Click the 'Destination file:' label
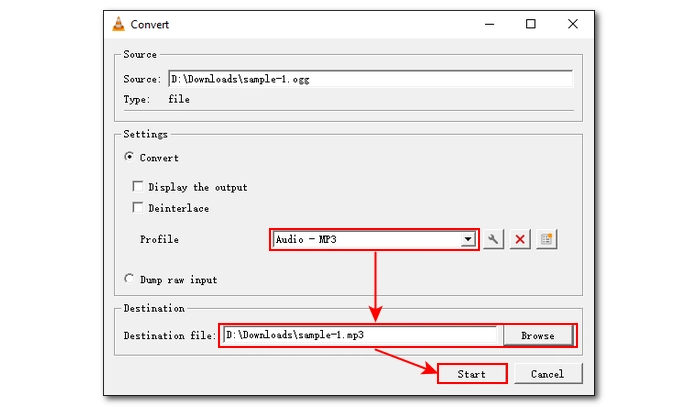This screenshot has height=407, width=700. tap(170, 336)
